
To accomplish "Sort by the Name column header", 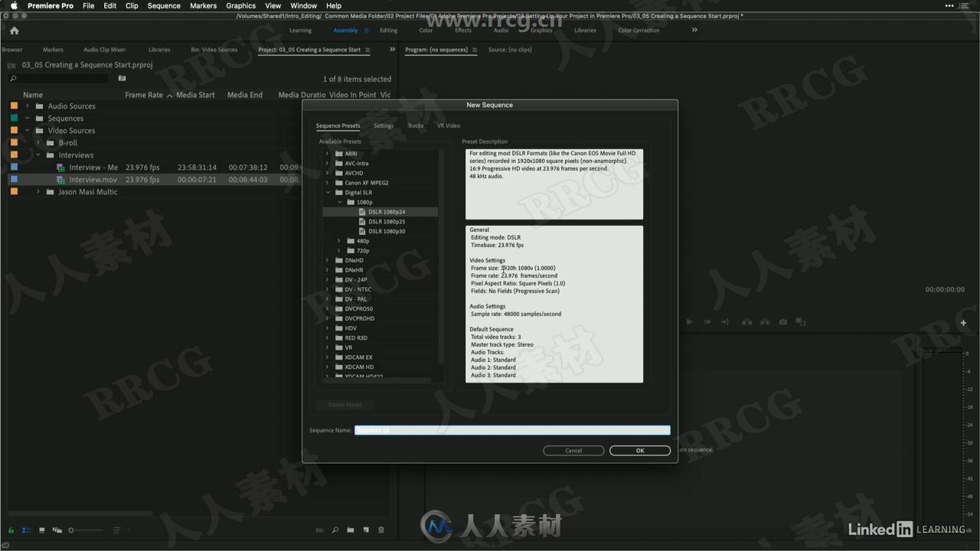I will (x=33, y=95).
